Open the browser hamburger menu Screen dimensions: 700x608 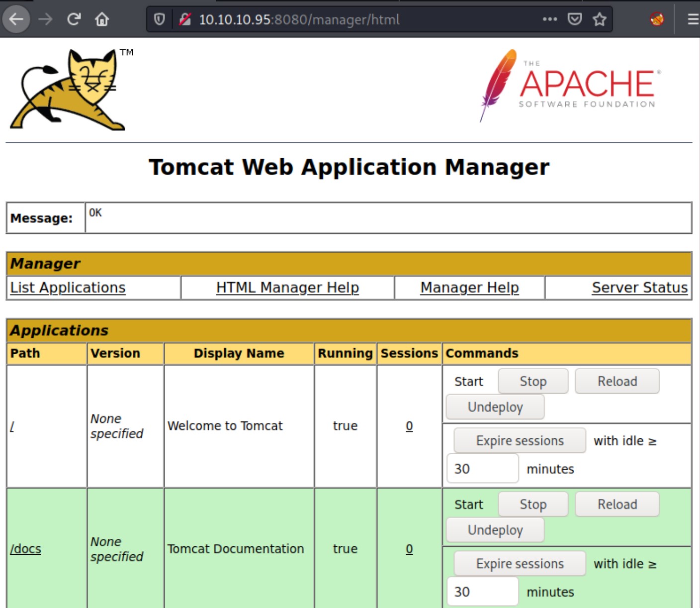pos(693,19)
